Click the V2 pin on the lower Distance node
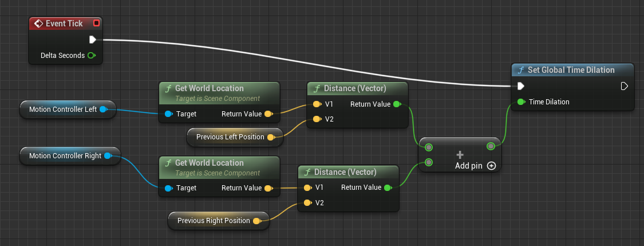644x246 pixels. pos(307,203)
